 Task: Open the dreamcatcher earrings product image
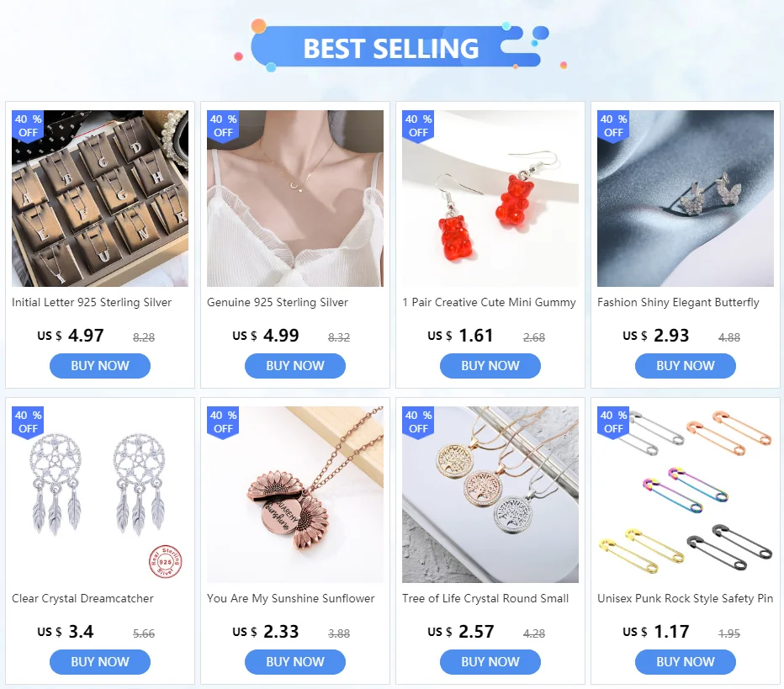(x=100, y=495)
